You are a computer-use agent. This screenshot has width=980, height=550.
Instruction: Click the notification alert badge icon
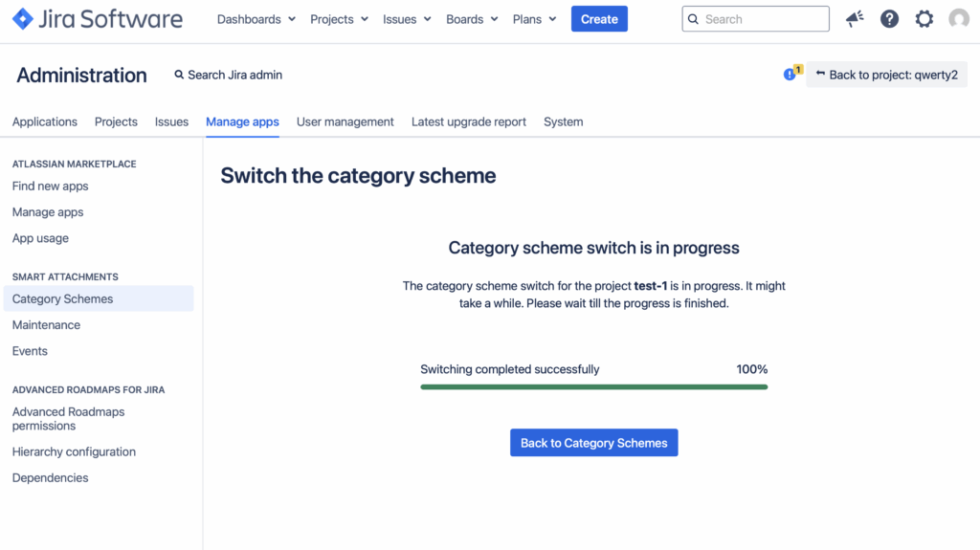(x=791, y=74)
